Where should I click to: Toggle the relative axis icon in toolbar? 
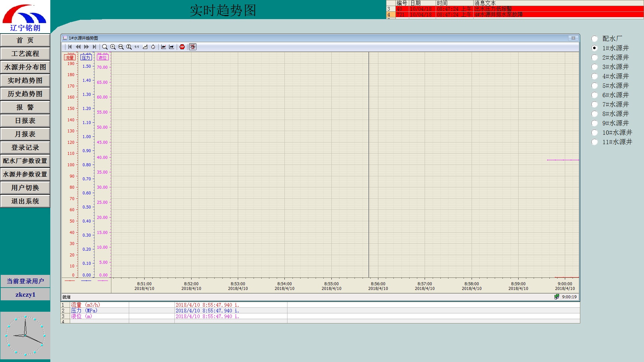pyautogui.click(x=193, y=47)
